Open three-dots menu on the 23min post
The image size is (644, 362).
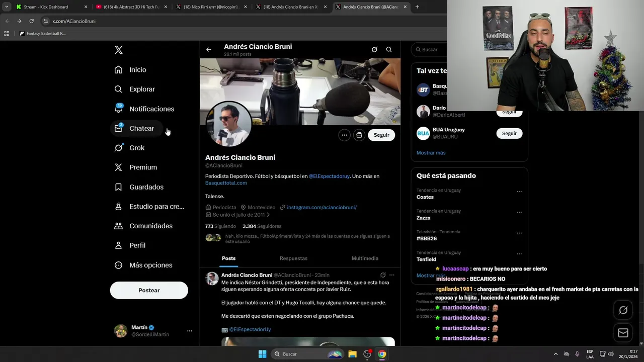click(x=392, y=275)
